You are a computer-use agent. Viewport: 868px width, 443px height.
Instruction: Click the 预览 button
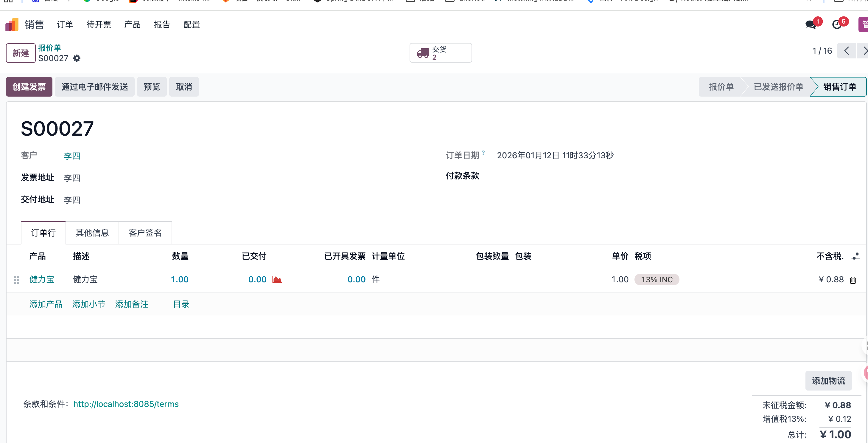pos(152,87)
